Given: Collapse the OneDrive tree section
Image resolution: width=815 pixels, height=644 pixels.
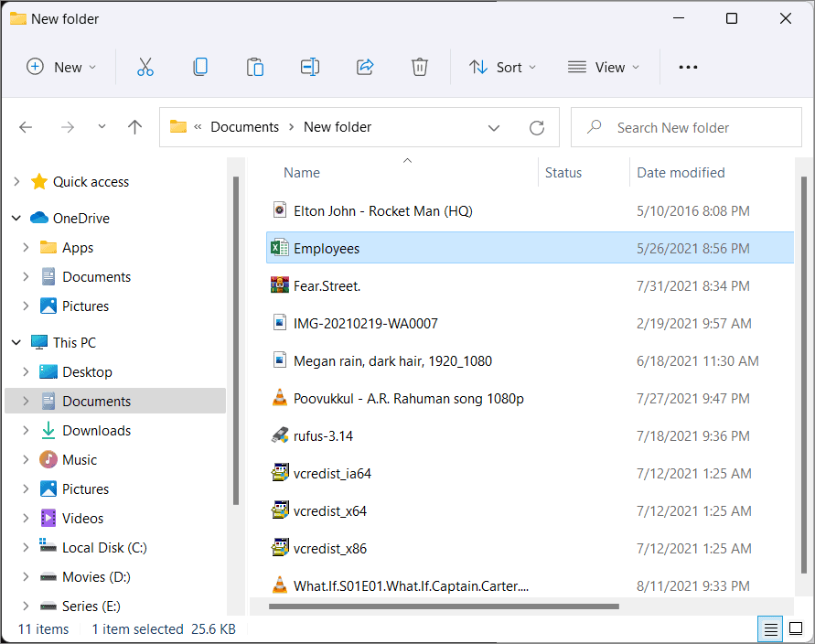Looking at the screenshot, I should coord(16,218).
